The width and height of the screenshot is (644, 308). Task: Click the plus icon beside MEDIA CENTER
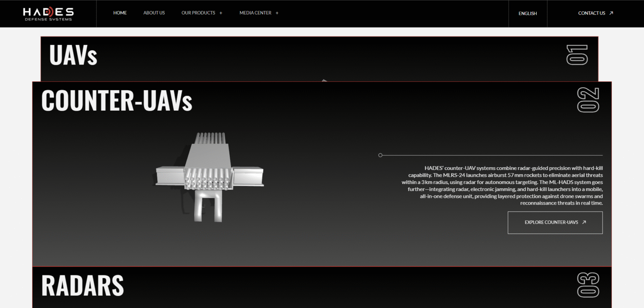tap(276, 13)
